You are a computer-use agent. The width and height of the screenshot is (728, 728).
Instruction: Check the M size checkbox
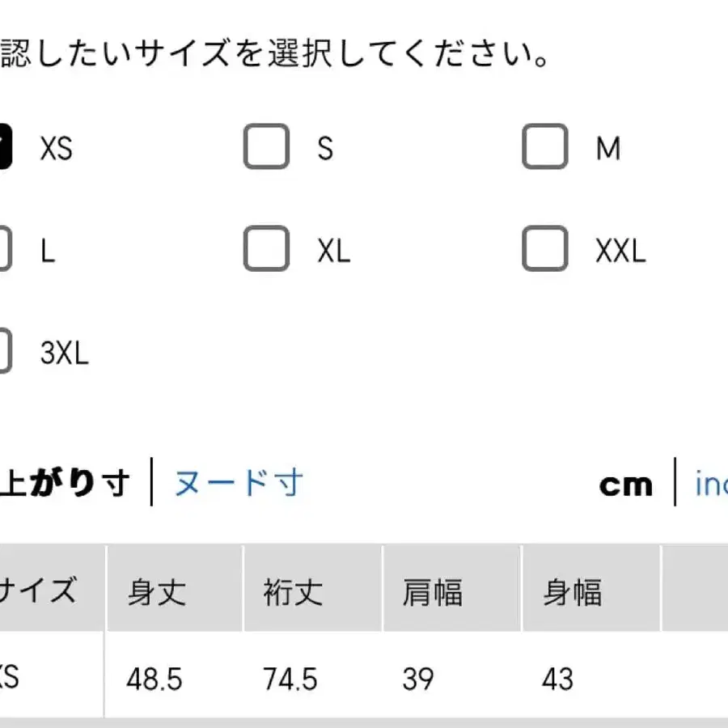point(544,147)
